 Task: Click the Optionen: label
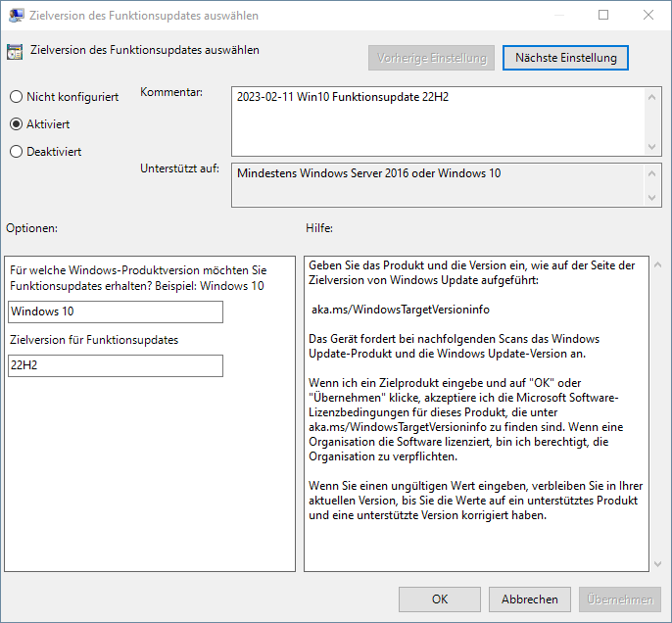tap(31, 228)
